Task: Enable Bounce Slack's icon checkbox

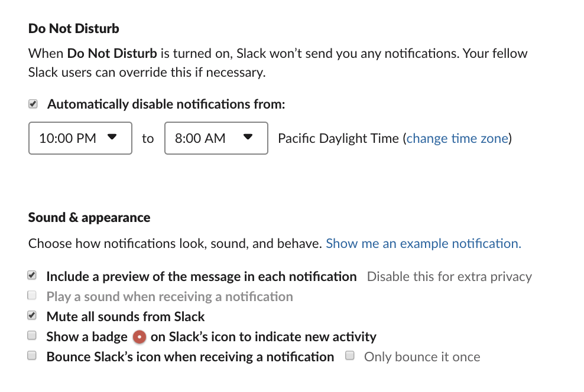Action: coord(33,356)
